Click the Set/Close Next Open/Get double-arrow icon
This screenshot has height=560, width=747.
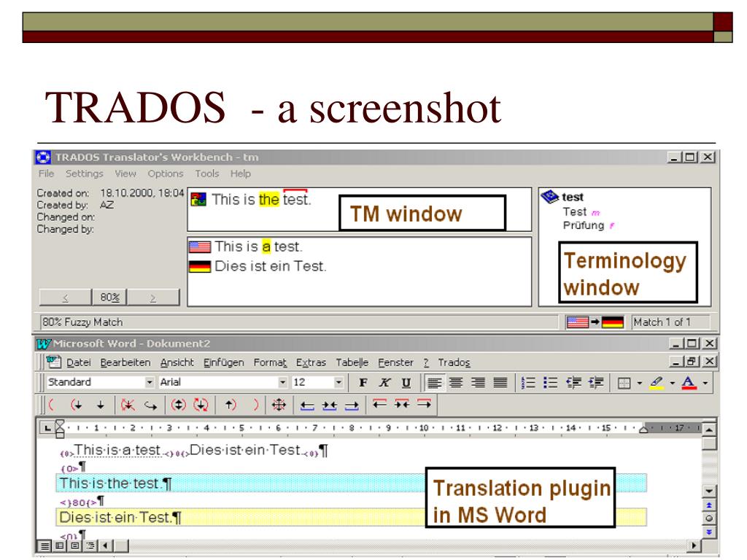[179, 405]
